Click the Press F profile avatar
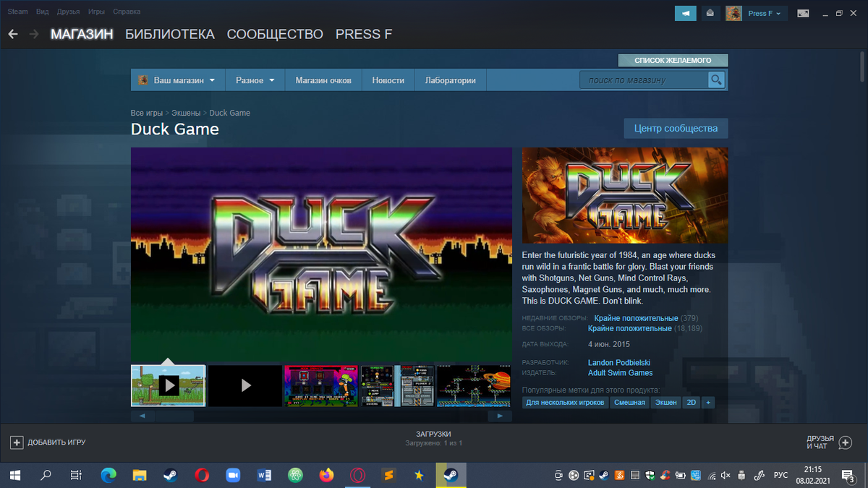This screenshot has width=868, height=488. pyautogui.click(x=733, y=13)
